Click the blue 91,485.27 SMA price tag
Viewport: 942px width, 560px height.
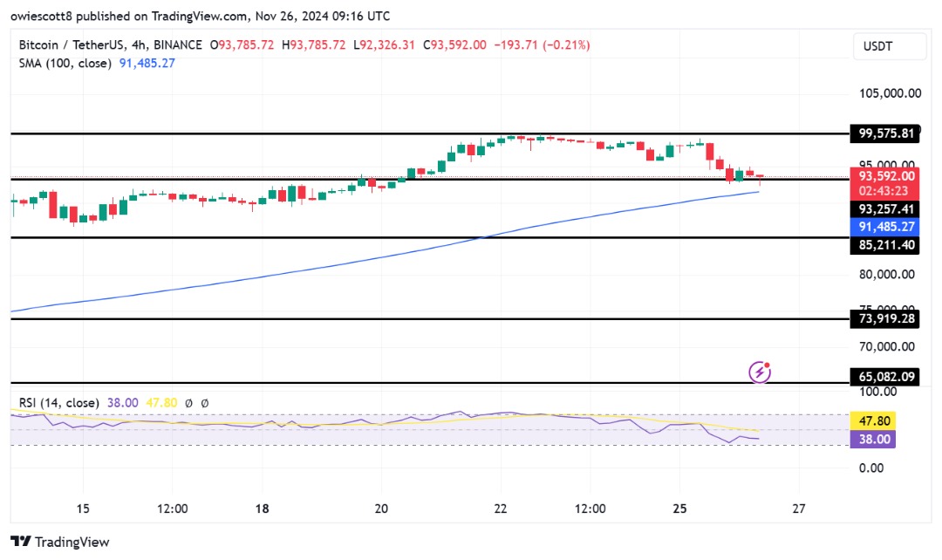(884, 228)
